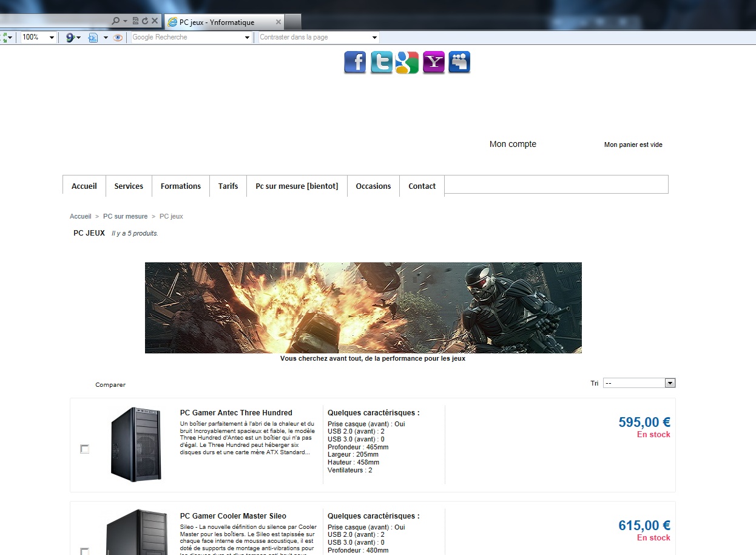Open the Tarifs menu item
Screen dimensions: 756x555
[228, 186]
